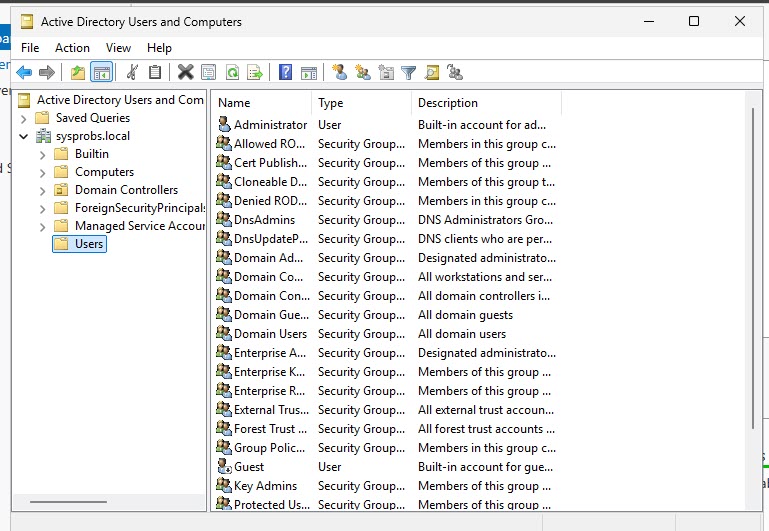The height and width of the screenshot is (531, 769).
Task: Select the Denied ROD... group row
Action: (386, 201)
